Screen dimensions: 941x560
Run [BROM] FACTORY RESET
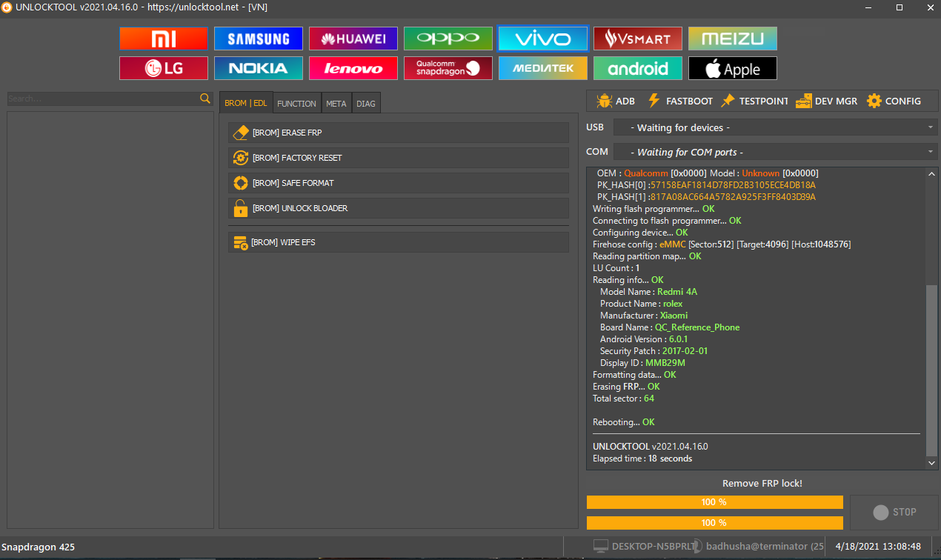click(x=399, y=158)
